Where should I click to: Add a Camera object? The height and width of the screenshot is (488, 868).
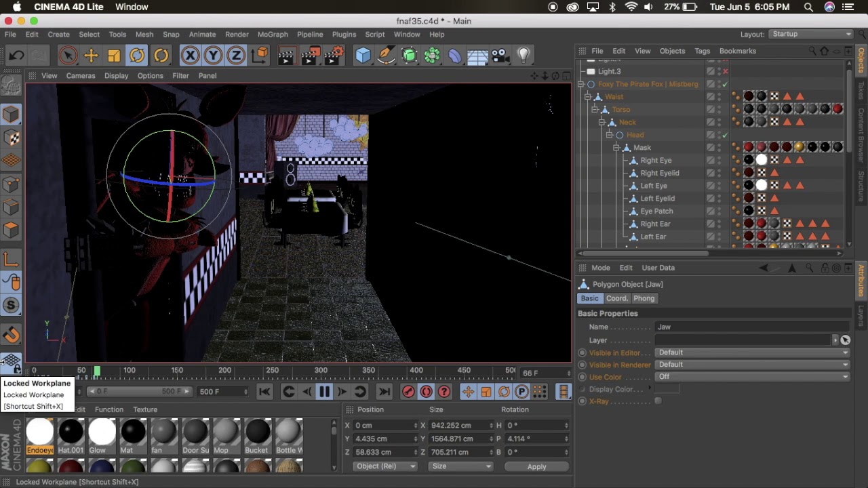pyautogui.click(x=500, y=56)
